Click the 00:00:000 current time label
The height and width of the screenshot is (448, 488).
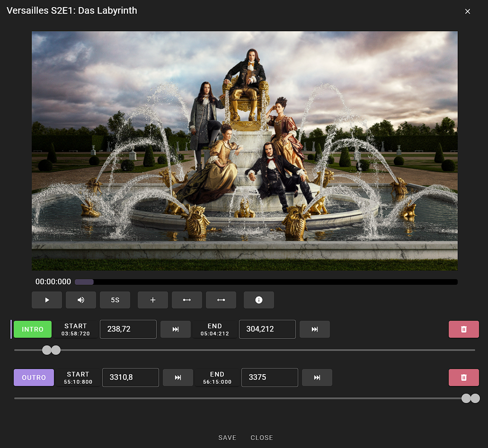(53, 281)
